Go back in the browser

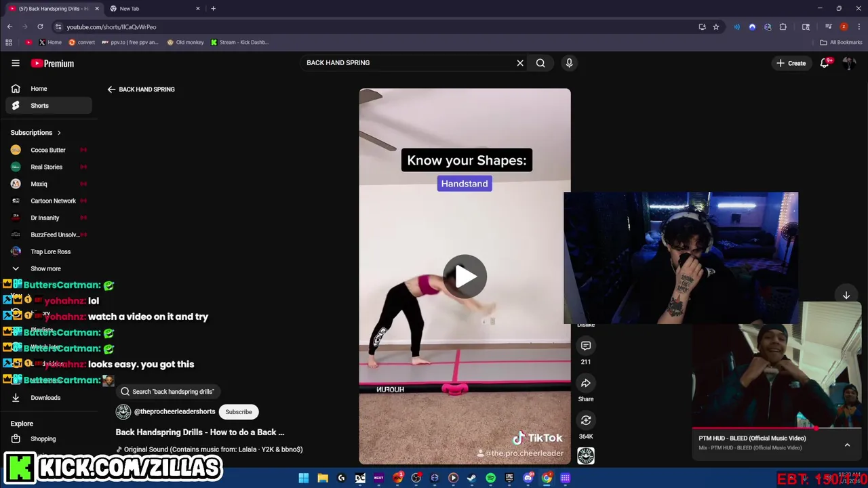9,27
